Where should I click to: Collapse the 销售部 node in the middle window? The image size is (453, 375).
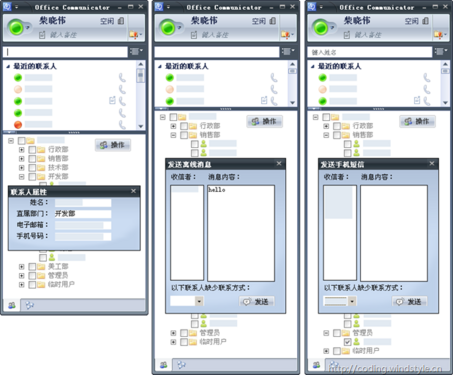click(x=173, y=135)
